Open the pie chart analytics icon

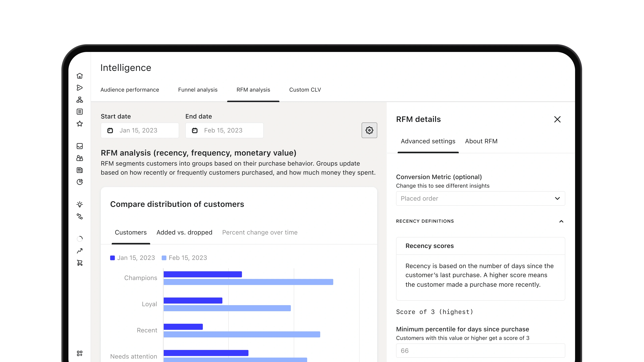(79, 182)
